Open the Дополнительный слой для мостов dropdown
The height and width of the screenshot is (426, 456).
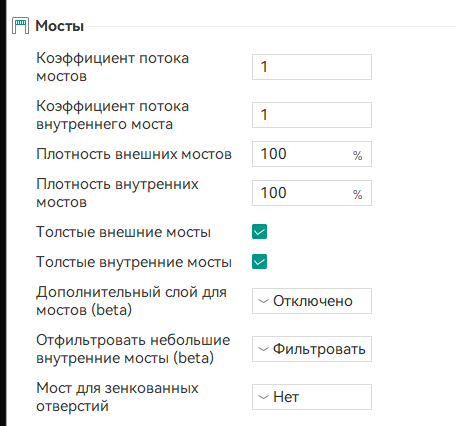click(312, 301)
